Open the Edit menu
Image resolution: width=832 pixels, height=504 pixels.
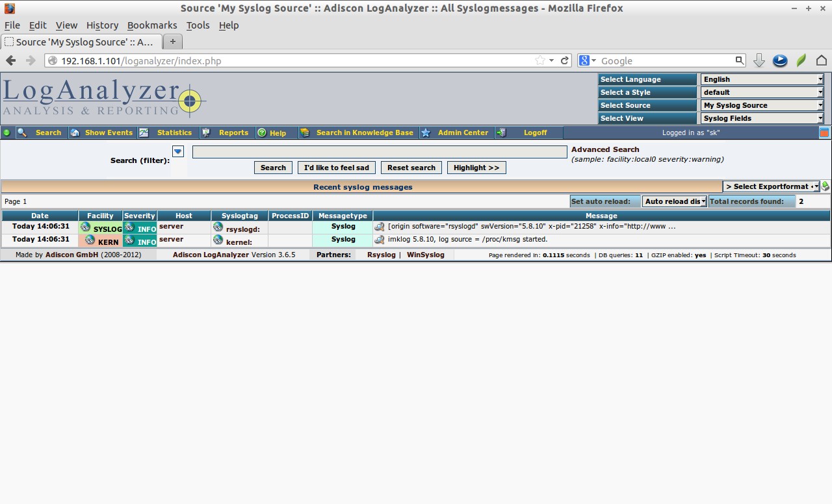point(38,25)
